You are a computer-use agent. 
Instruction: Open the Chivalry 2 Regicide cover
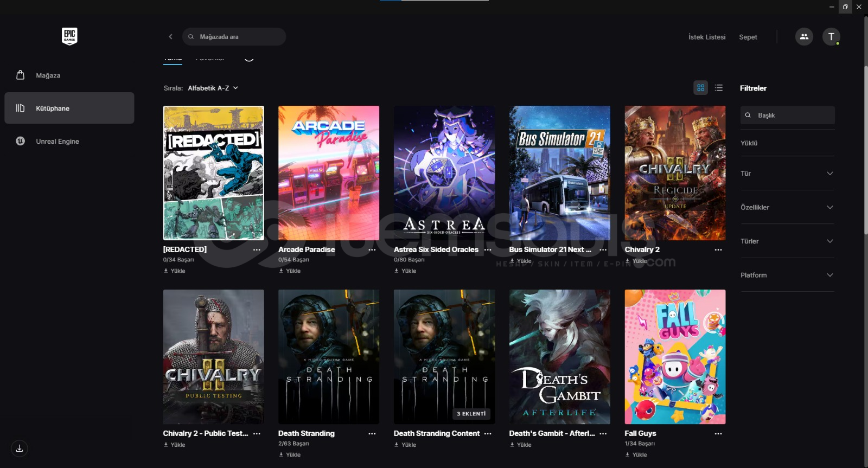[675, 173]
